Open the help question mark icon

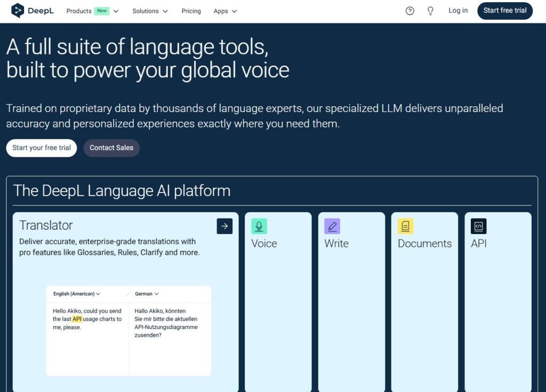[x=409, y=11]
